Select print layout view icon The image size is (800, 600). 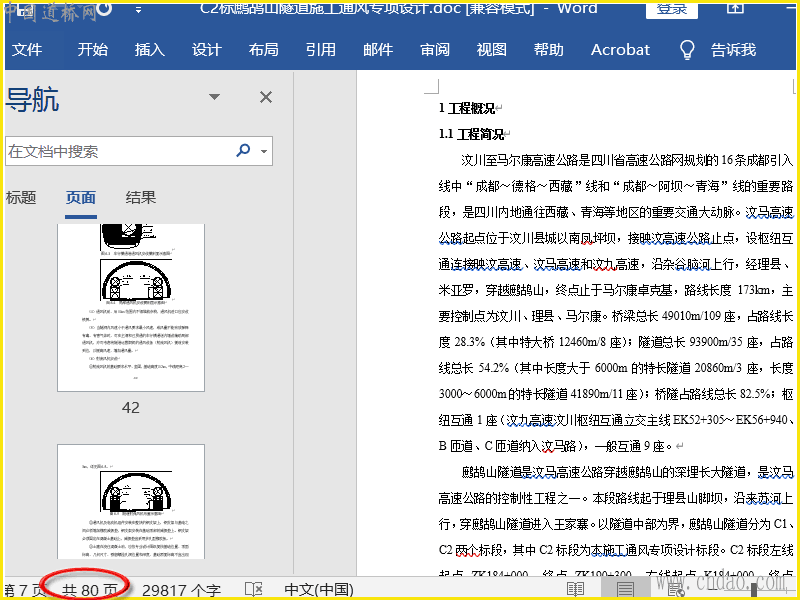pos(625,590)
